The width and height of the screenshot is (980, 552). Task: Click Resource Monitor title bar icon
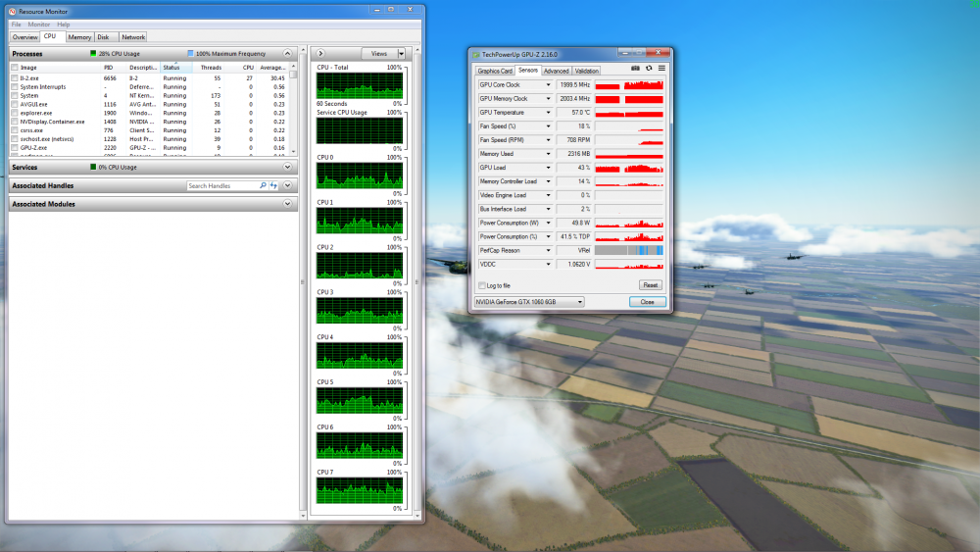pyautogui.click(x=13, y=11)
